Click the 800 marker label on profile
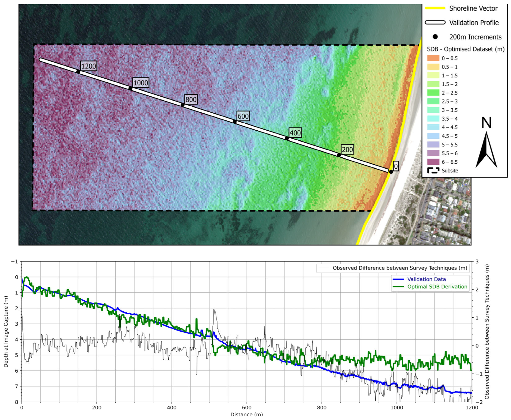This screenshot has width=511, height=420. (x=191, y=99)
